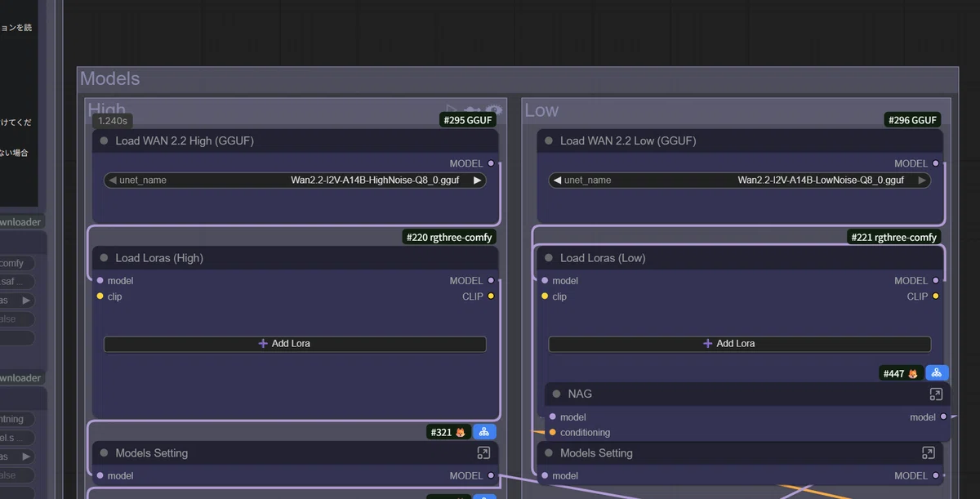Click the #220 rgthree-comfy badge
Viewport: 980px width, 499px height.
(450, 238)
